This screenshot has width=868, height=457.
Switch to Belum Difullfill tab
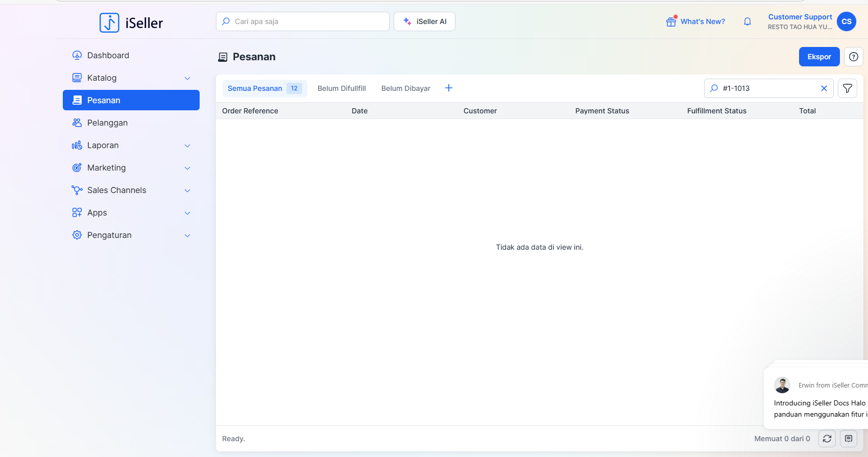pyautogui.click(x=342, y=88)
